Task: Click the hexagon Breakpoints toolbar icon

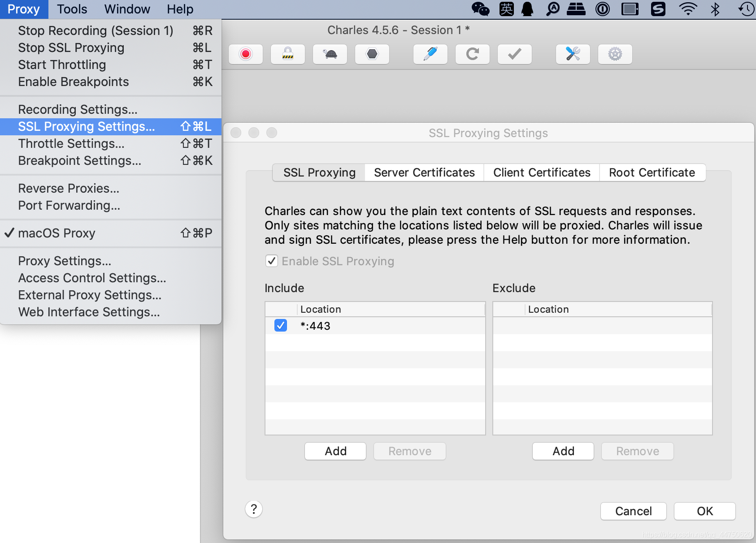Action: pyautogui.click(x=372, y=54)
